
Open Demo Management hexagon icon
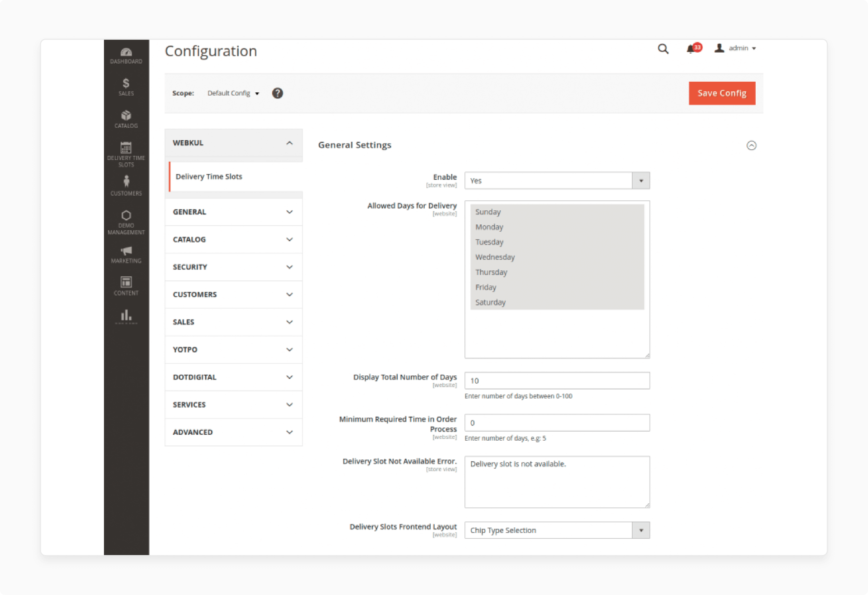[x=126, y=222]
